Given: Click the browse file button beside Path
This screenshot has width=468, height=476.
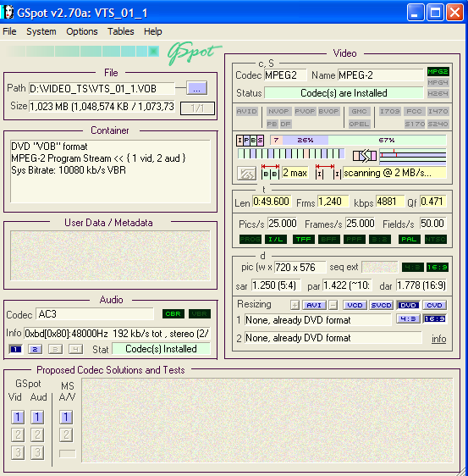Looking at the screenshot, I should (x=196, y=89).
